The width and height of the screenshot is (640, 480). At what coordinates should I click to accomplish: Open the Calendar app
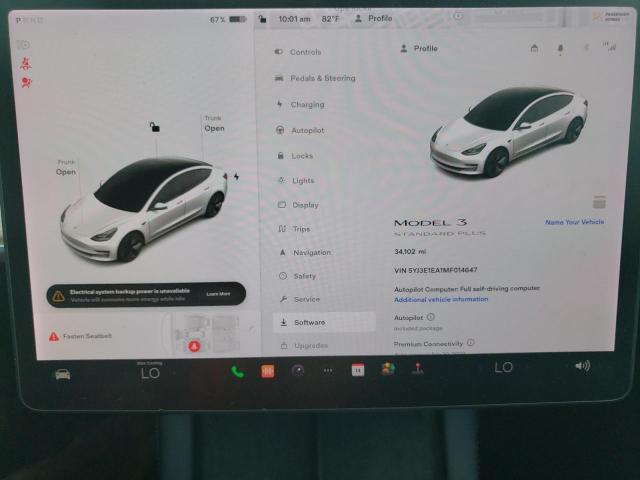coord(358,370)
